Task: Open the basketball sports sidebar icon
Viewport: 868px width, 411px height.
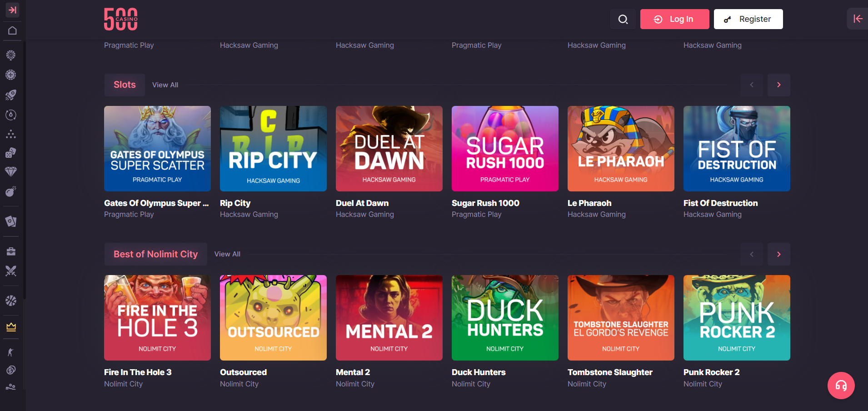Action: click(11, 301)
